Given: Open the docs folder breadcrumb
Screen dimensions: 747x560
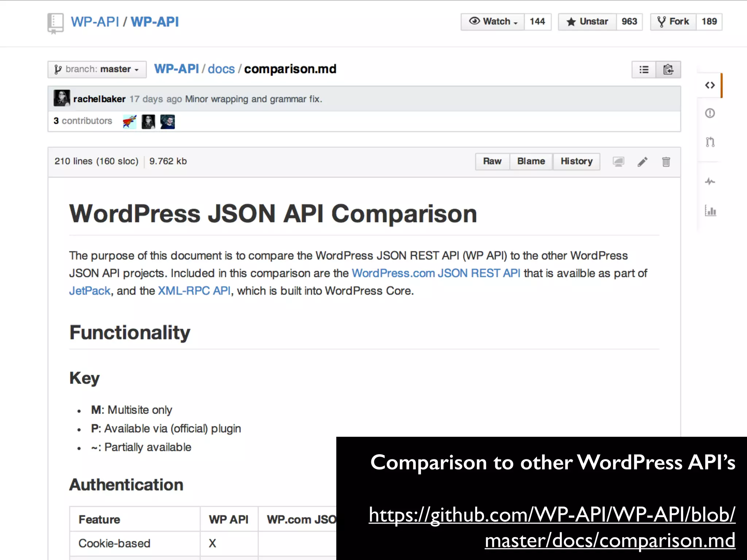Looking at the screenshot, I should click(221, 69).
